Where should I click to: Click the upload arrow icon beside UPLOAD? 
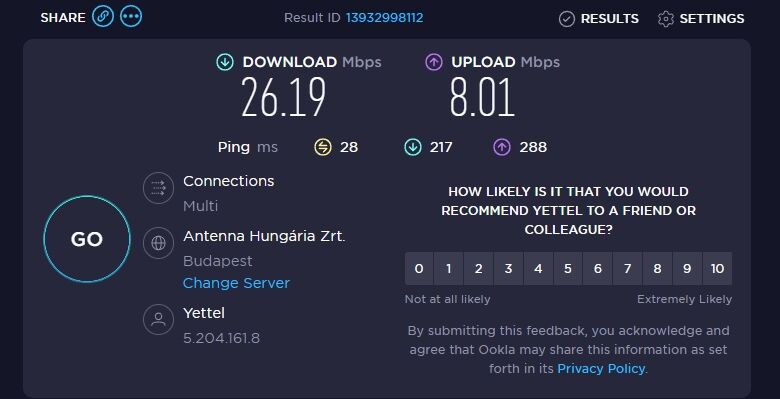point(434,62)
